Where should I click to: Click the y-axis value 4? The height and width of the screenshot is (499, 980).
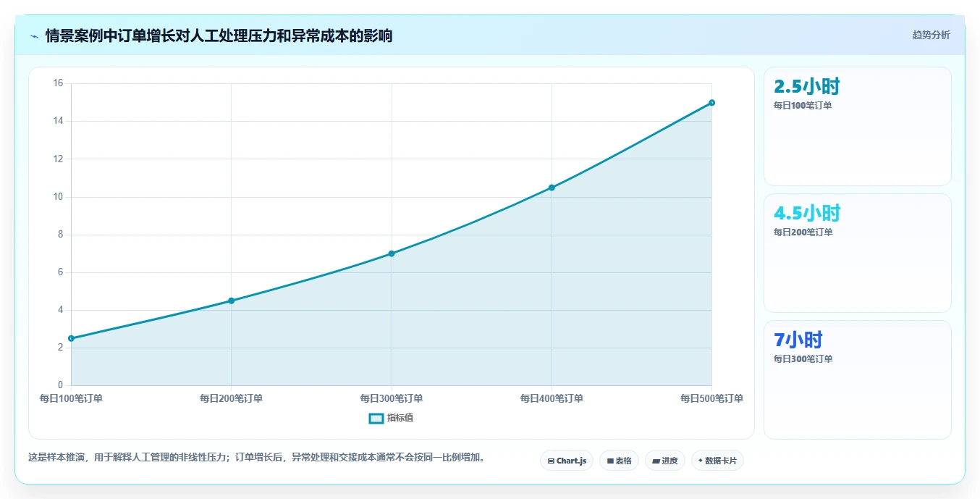(x=60, y=310)
